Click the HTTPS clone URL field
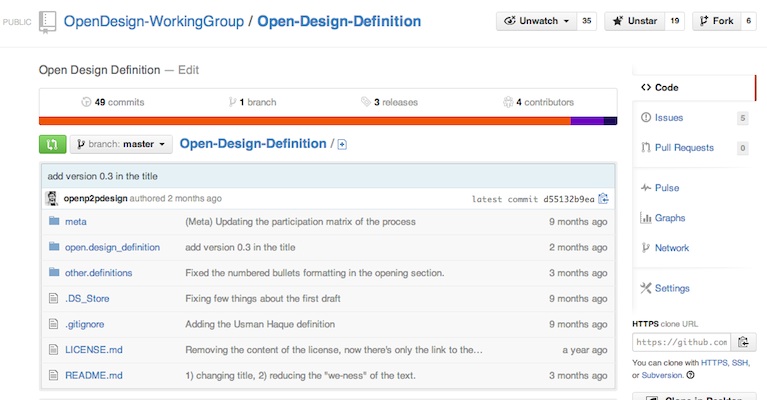Viewport: 767px width, 400px height. pyautogui.click(x=681, y=342)
